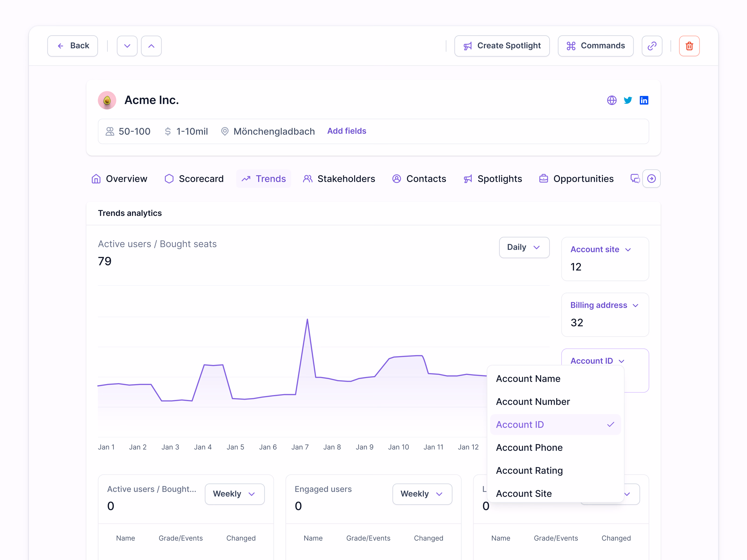This screenshot has height=560, width=747.
Task: Click the Add fields link
Action: coord(346,131)
